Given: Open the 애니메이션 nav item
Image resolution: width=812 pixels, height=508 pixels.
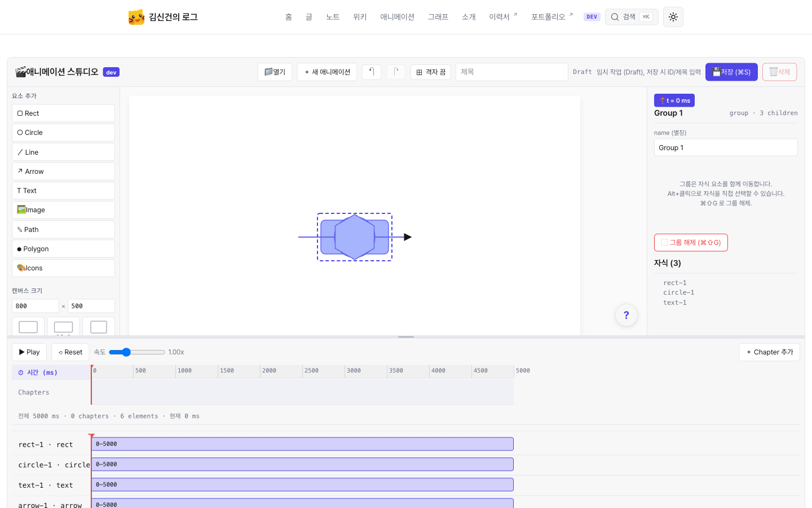Looking at the screenshot, I should [x=397, y=17].
